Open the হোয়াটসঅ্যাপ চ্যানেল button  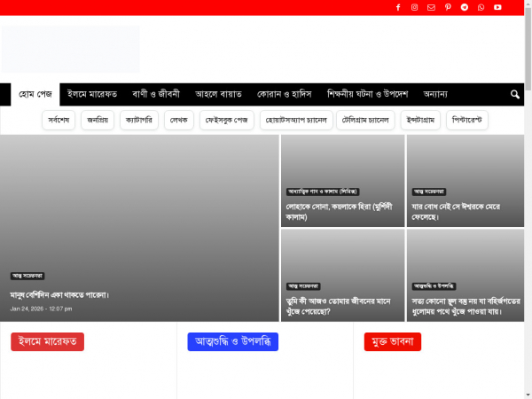(296, 120)
